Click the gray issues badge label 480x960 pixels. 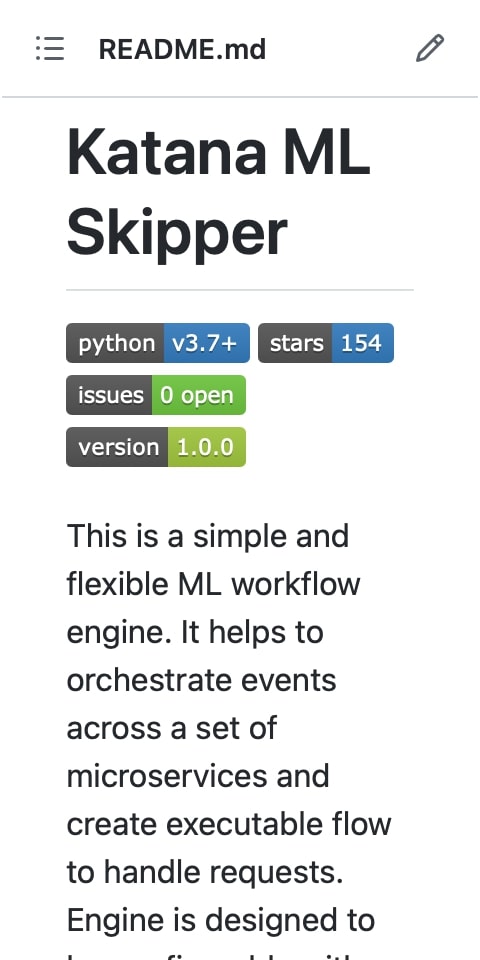109,395
